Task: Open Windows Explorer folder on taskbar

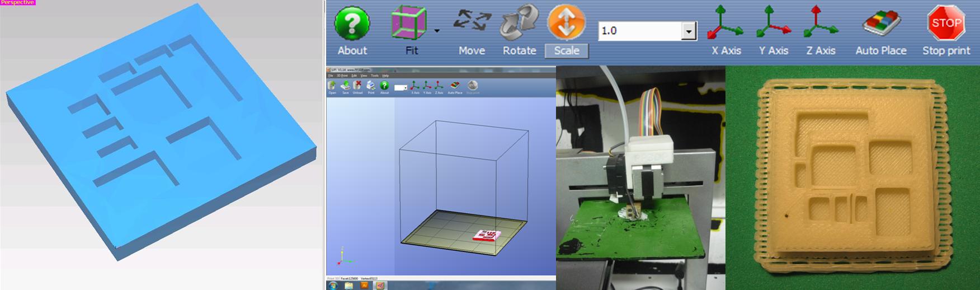Action: tap(348, 286)
